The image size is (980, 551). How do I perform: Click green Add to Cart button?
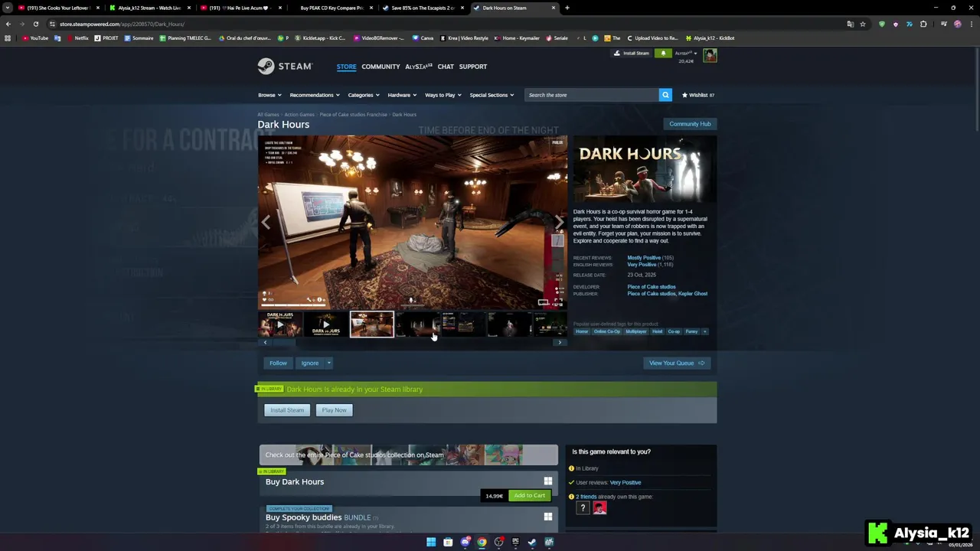click(x=529, y=495)
